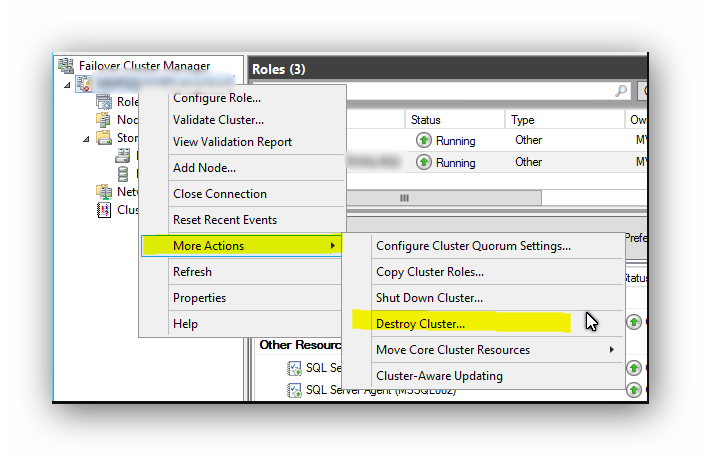Viewport: 701px width, 456px height.
Task: Click green status icon of first Running row
Action: [x=423, y=140]
